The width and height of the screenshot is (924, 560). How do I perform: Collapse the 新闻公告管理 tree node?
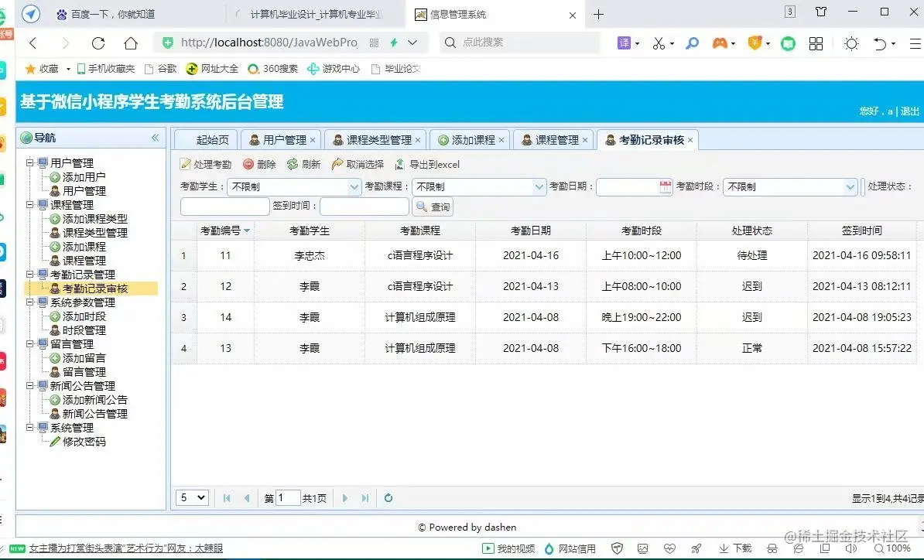(29, 386)
